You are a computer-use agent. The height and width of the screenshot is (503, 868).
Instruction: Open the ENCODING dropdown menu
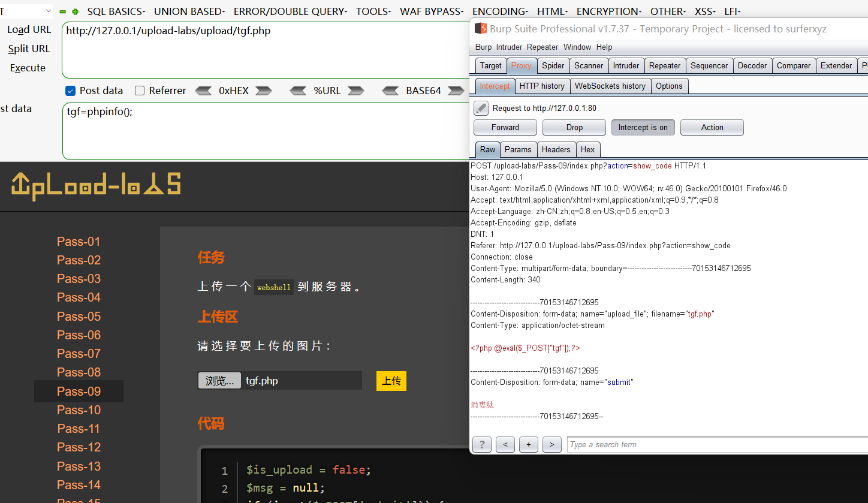point(501,11)
